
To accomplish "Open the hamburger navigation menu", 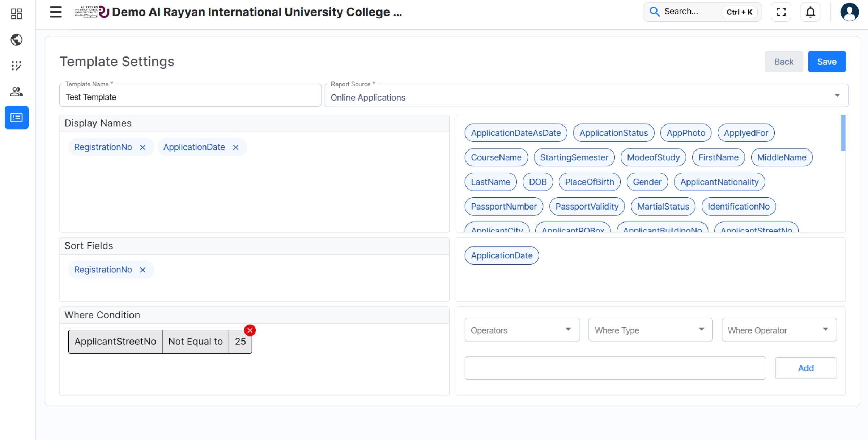I will [56, 12].
